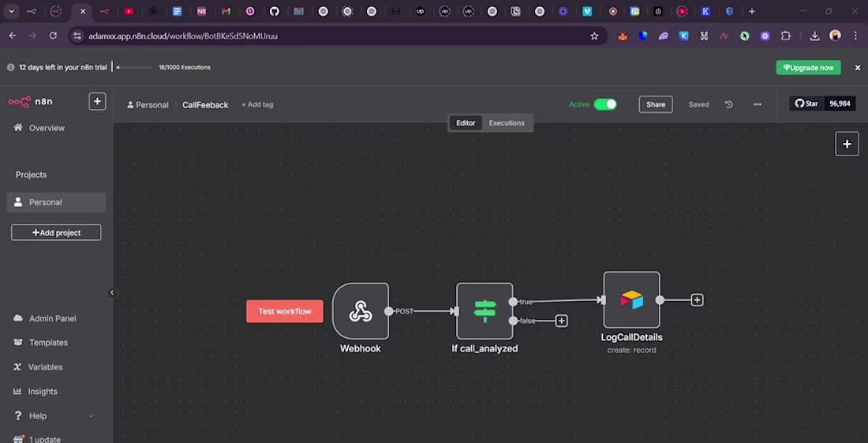Bookmark this page with star icon
This screenshot has height=443, width=868.
(594, 36)
